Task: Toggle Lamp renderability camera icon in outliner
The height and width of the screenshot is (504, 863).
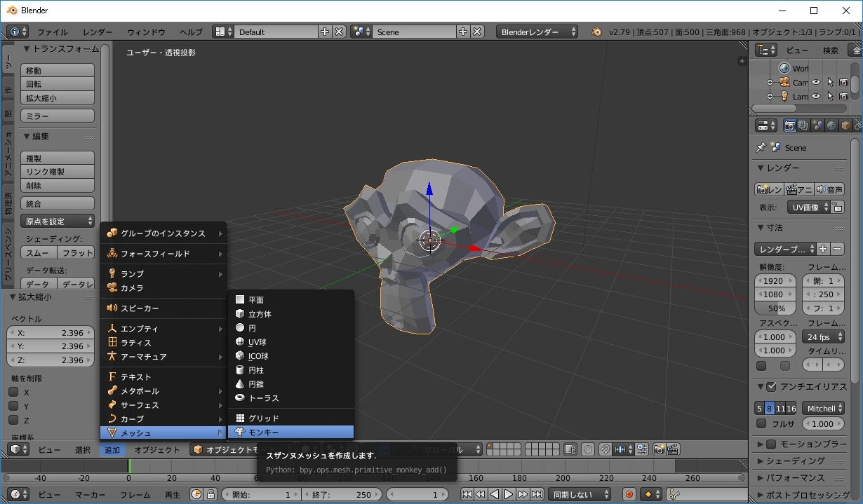Action: pyautogui.click(x=843, y=97)
